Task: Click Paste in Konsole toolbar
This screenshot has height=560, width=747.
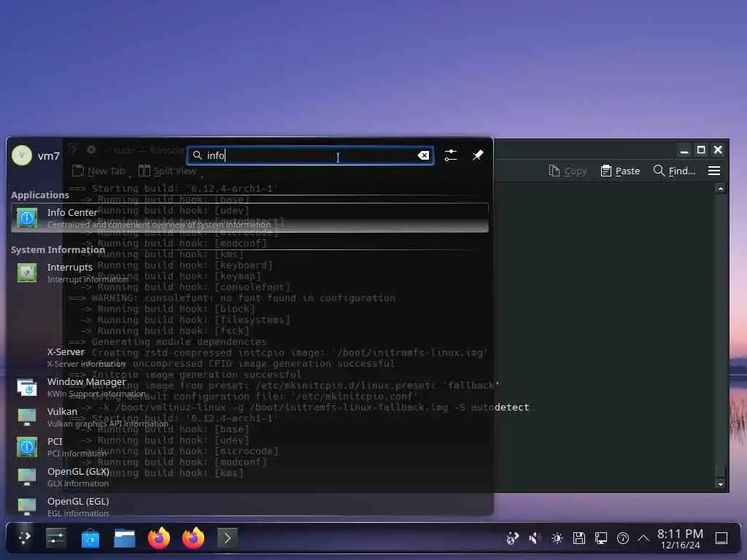Action: point(620,171)
